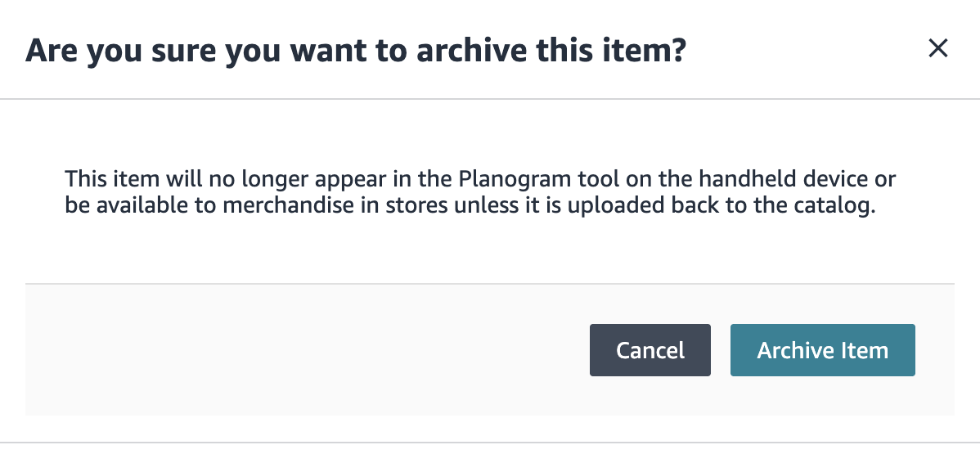The height and width of the screenshot is (463, 980).
Task: Abort archiving with the dark Cancel button
Action: tap(650, 350)
